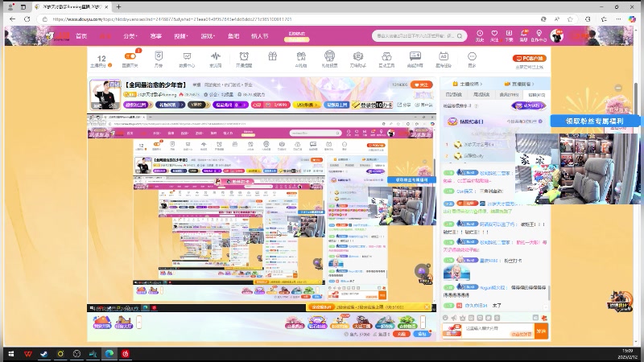The width and height of the screenshot is (644, 362).
Task: Go to the 首页 home nav item
Action: tap(81, 36)
